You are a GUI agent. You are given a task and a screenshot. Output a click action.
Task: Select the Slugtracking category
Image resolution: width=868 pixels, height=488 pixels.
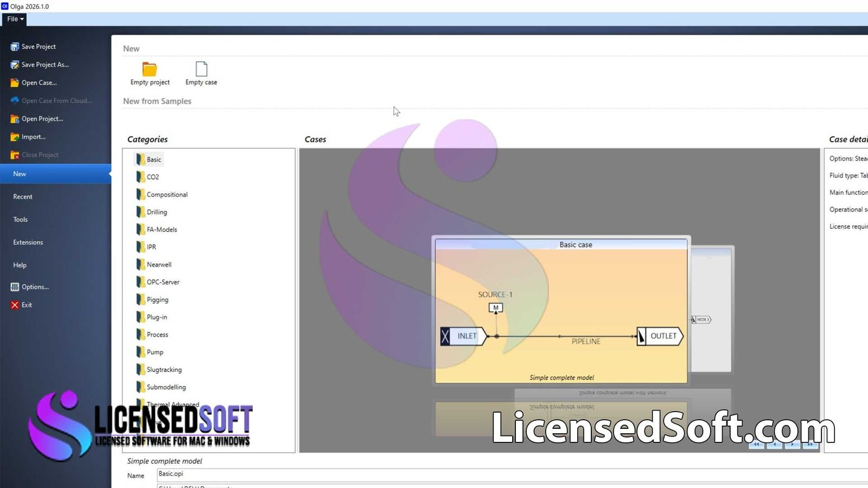click(x=164, y=369)
